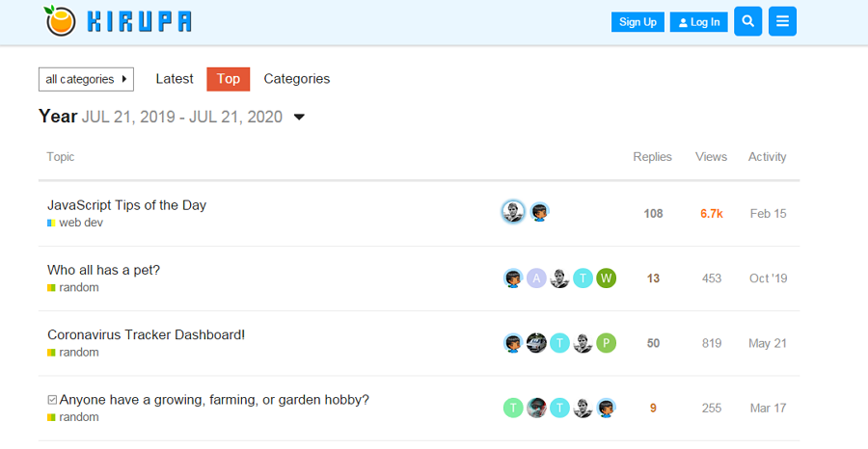The width and height of the screenshot is (868, 449).
Task: Expand the all categories dropdown
Action: point(87,79)
